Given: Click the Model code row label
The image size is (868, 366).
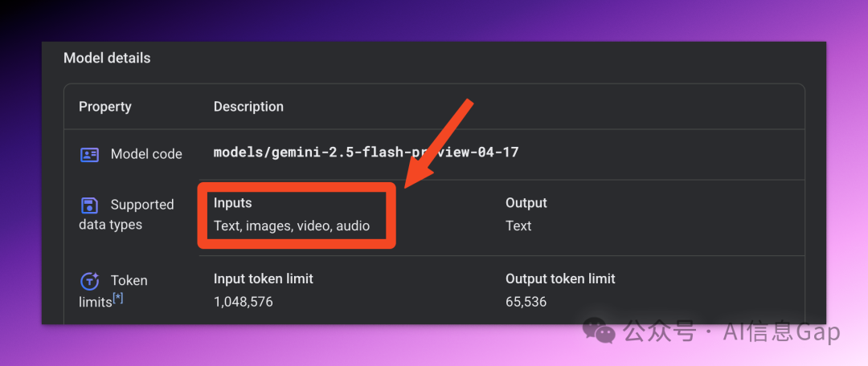Looking at the screenshot, I should pyautogui.click(x=146, y=154).
